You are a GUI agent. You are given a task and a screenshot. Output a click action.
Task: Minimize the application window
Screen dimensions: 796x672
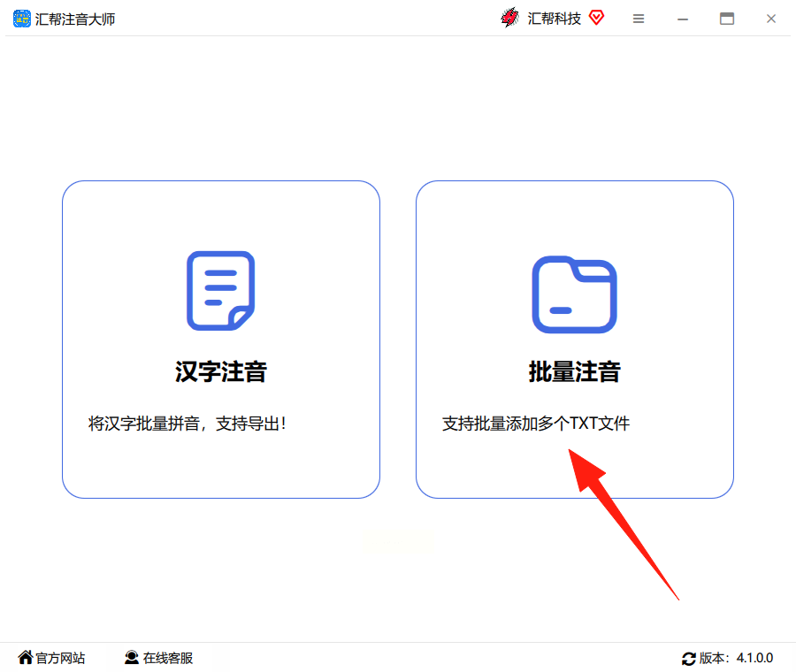pyautogui.click(x=683, y=19)
